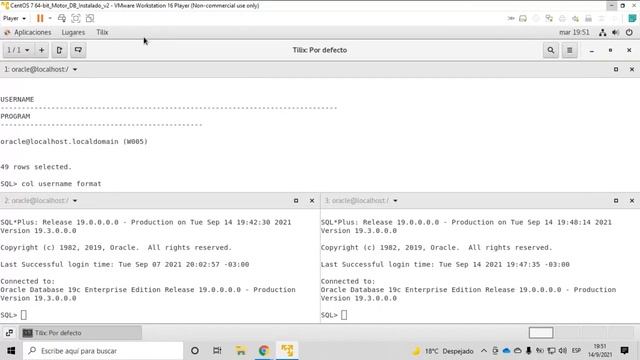Send Ctrl+Alt+Del to the virtual machine
Image resolution: width=640 pixels, height=360 pixels.
pyautogui.click(x=62, y=18)
